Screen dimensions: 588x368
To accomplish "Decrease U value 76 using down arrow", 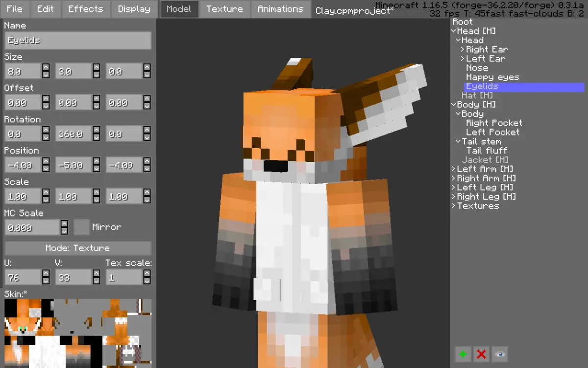I will pos(46,281).
